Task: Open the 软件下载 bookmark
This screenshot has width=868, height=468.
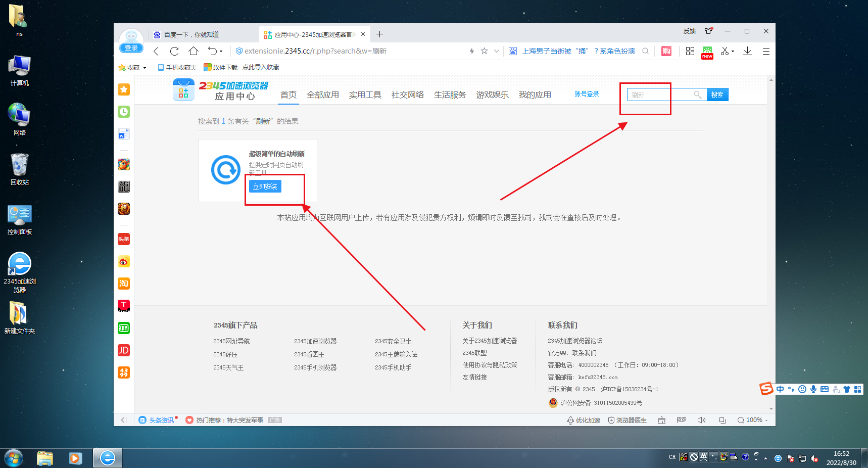Action: pos(220,67)
